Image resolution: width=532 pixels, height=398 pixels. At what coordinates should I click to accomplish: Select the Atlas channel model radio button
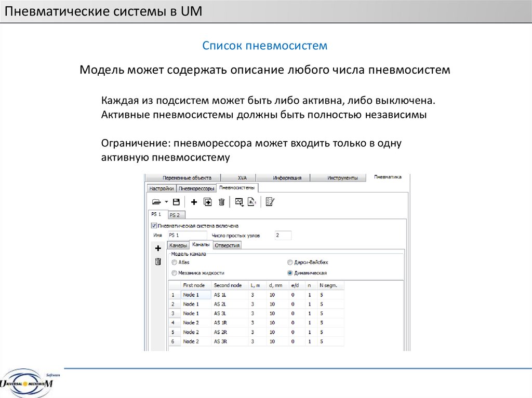[174, 263]
